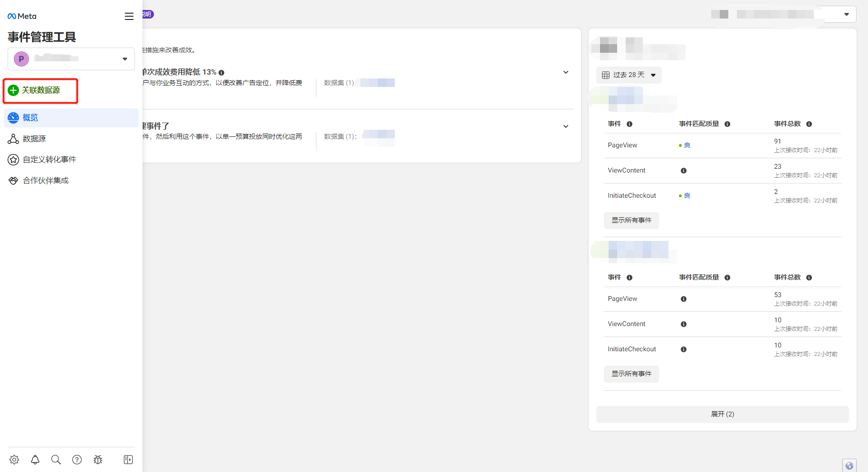The height and width of the screenshot is (472, 868).
Task: Open settings via the gear icon
Action: coord(14,459)
